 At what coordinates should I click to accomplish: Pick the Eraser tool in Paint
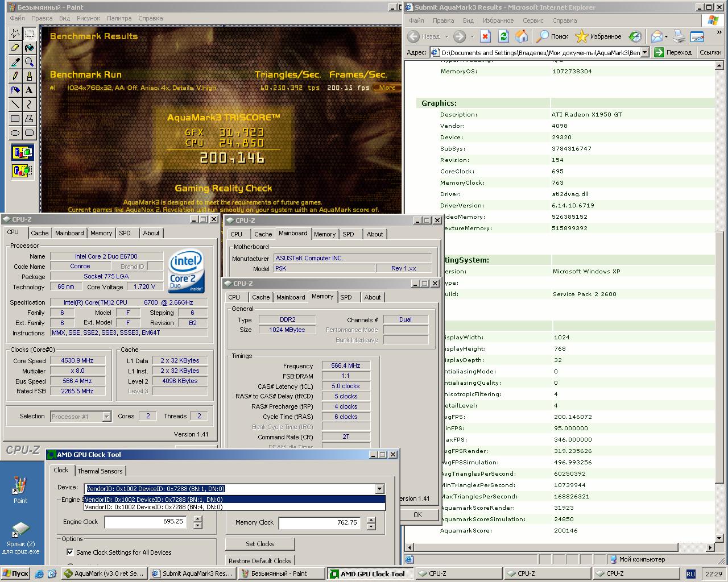tap(15, 48)
